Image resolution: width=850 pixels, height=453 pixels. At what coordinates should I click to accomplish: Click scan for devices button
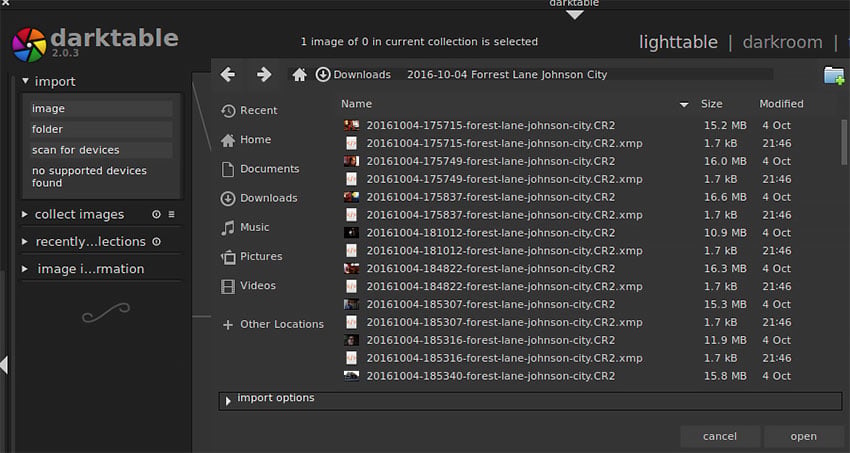pyautogui.click(x=101, y=150)
